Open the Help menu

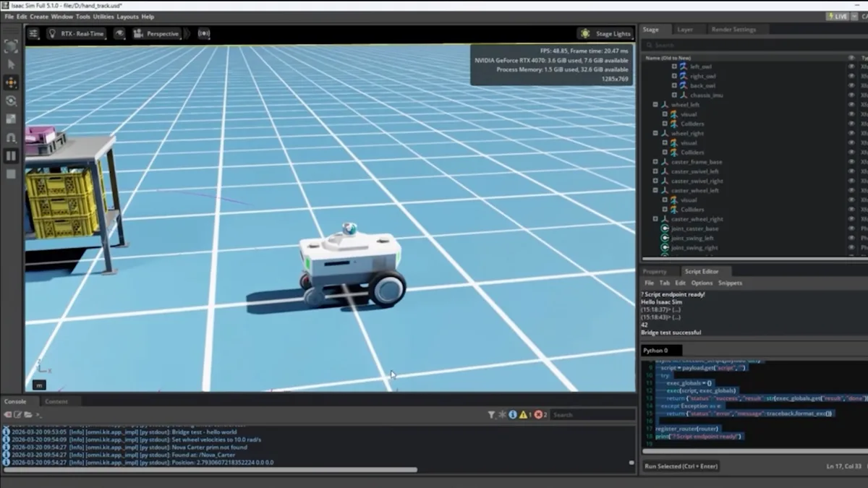click(148, 17)
